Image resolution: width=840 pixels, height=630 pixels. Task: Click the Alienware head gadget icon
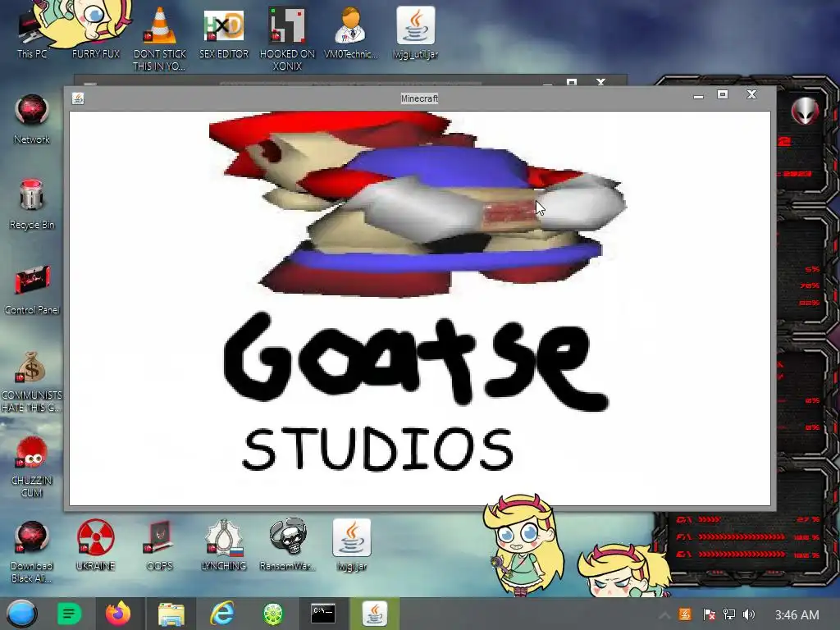click(x=805, y=111)
